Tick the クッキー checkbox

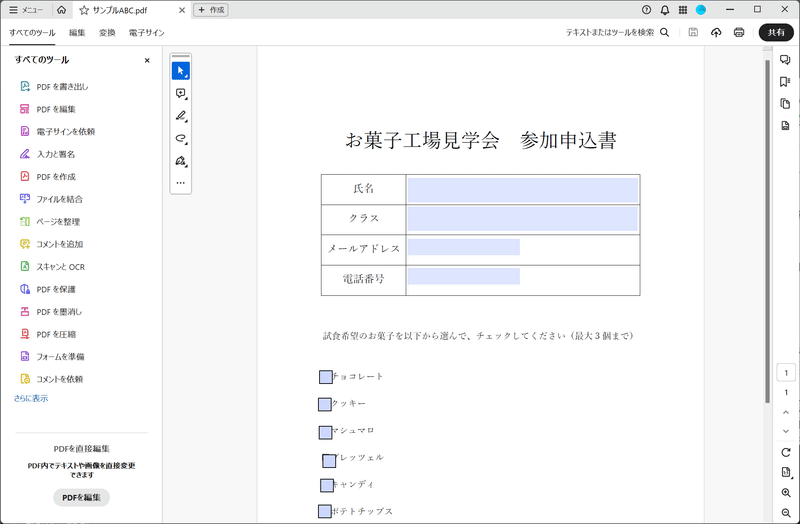[325, 404]
